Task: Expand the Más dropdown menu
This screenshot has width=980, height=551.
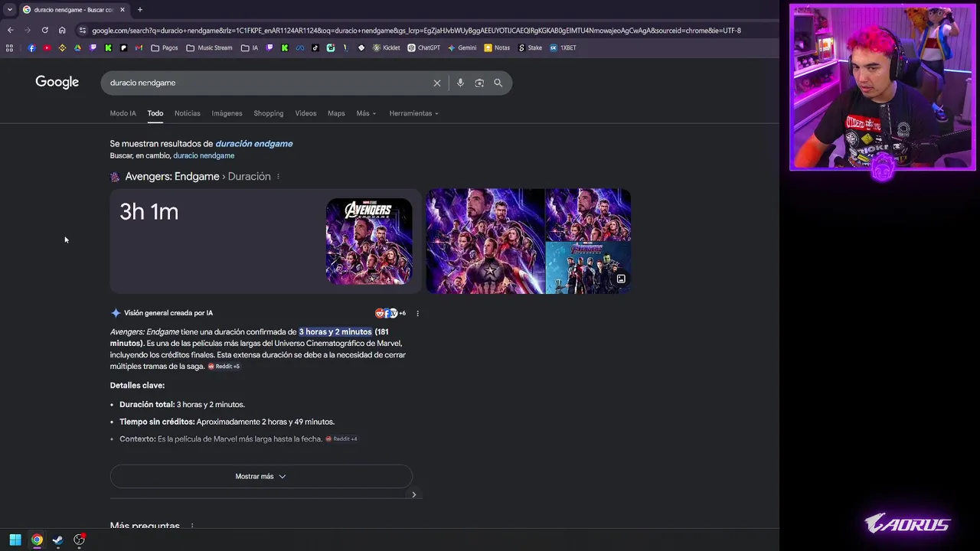Action: (x=366, y=113)
